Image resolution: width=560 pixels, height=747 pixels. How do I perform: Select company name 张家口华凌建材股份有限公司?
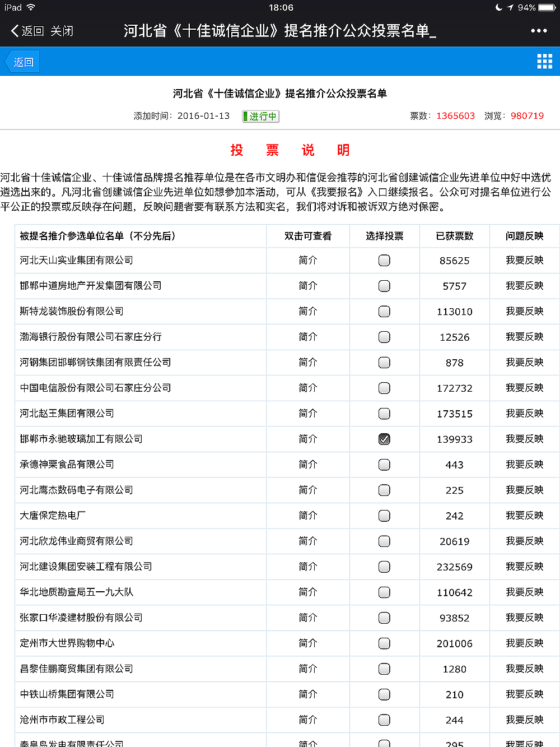(81, 618)
